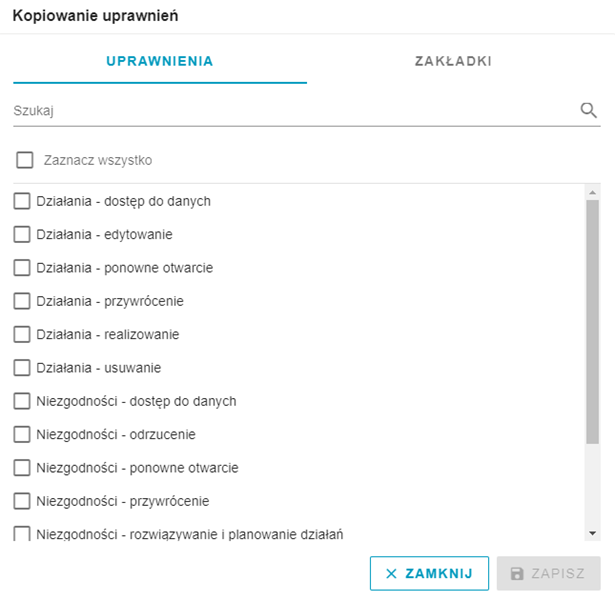The height and width of the screenshot is (602, 615).
Task: Click the search magnifier icon
Action: tap(588, 110)
